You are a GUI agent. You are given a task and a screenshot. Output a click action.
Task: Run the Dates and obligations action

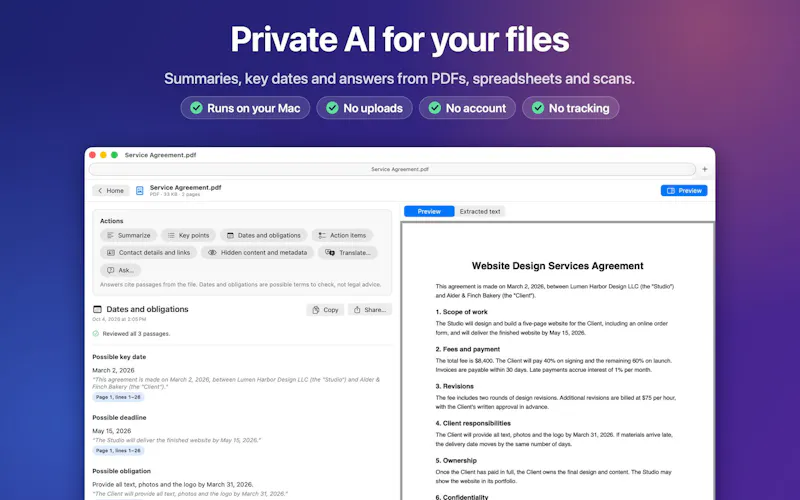[263, 235]
